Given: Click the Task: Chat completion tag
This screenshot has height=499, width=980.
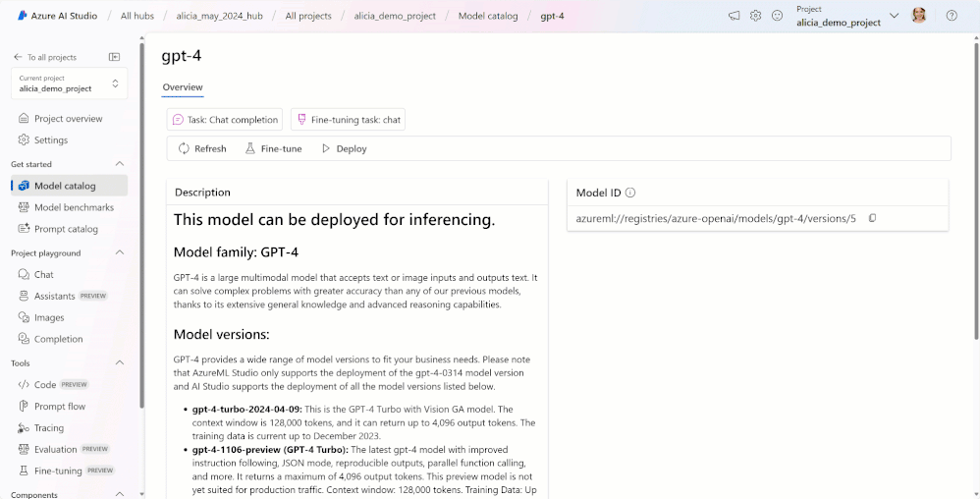Looking at the screenshot, I should [x=224, y=120].
